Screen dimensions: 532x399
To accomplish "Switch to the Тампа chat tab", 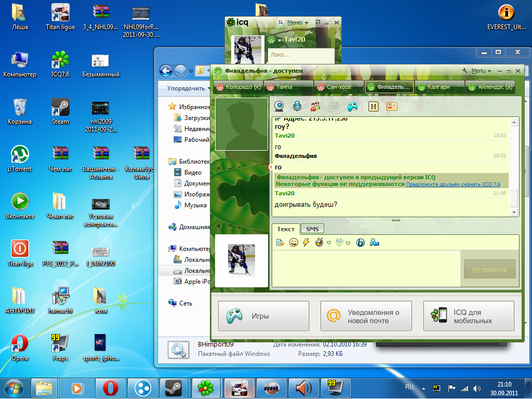I will pyautogui.click(x=288, y=87).
